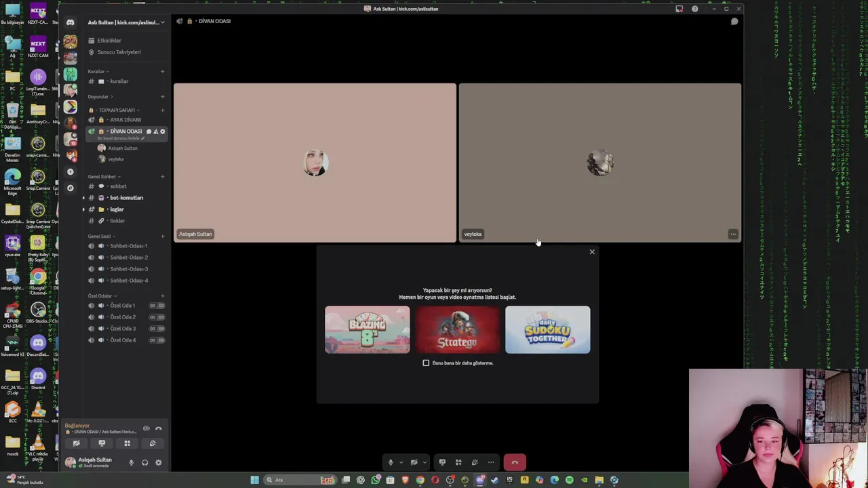Open the loglar channel

pyautogui.click(x=117, y=209)
